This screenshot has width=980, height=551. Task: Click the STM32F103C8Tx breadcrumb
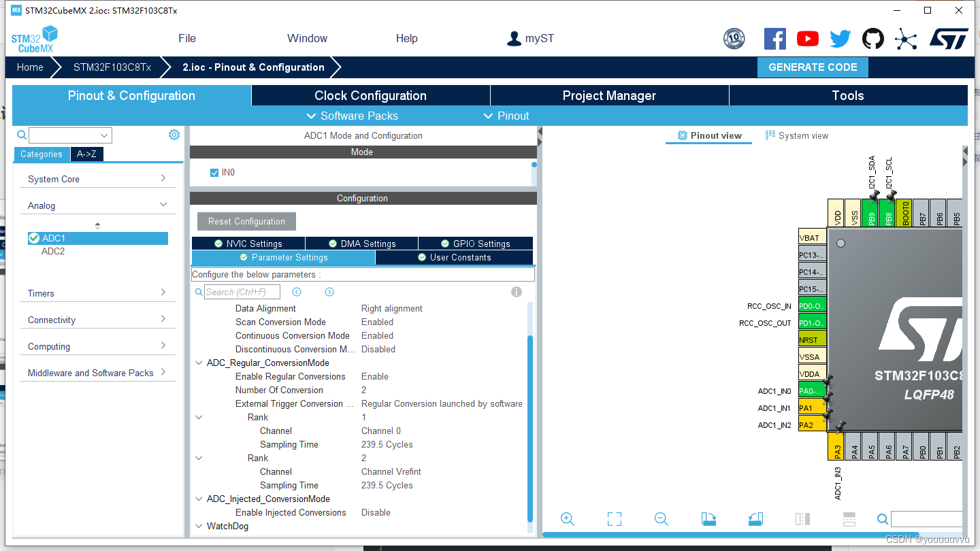pos(112,67)
